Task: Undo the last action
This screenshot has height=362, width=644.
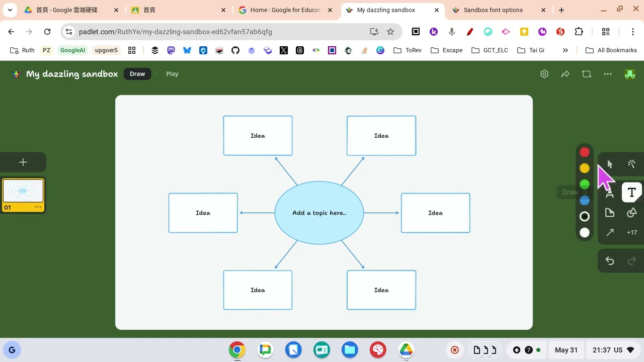Action: (x=610, y=260)
